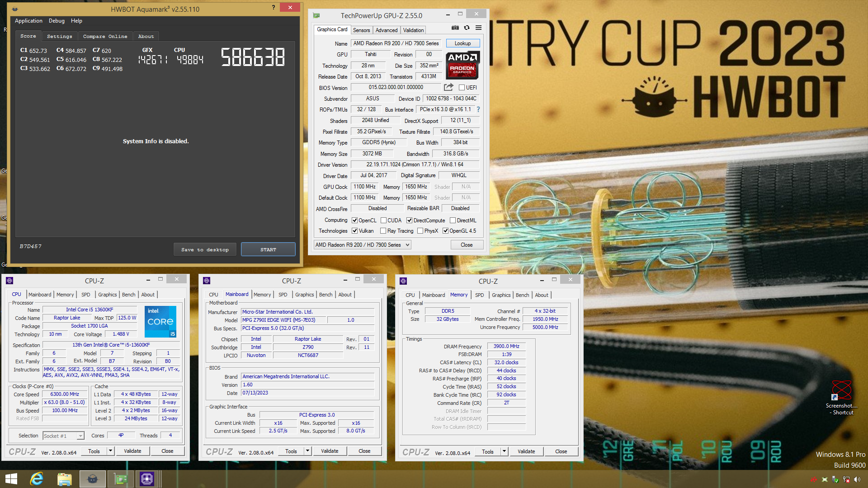Open the Graphics tab in the Mainboard CPU-Z window
Image resolution: width=868 pixels, height=488 pixels.
304,294
